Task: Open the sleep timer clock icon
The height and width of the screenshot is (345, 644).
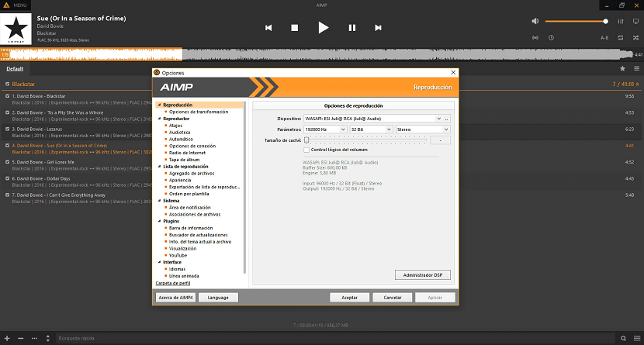Action: tap(551, 37)
